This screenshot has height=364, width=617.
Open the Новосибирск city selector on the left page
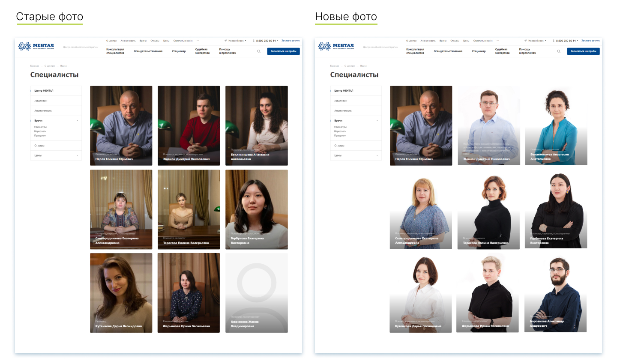click(x=236, y=41)
